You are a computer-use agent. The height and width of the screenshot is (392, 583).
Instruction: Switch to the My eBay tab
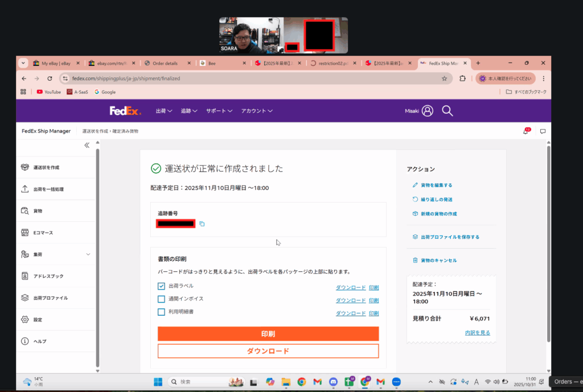(x=55, y=63)
